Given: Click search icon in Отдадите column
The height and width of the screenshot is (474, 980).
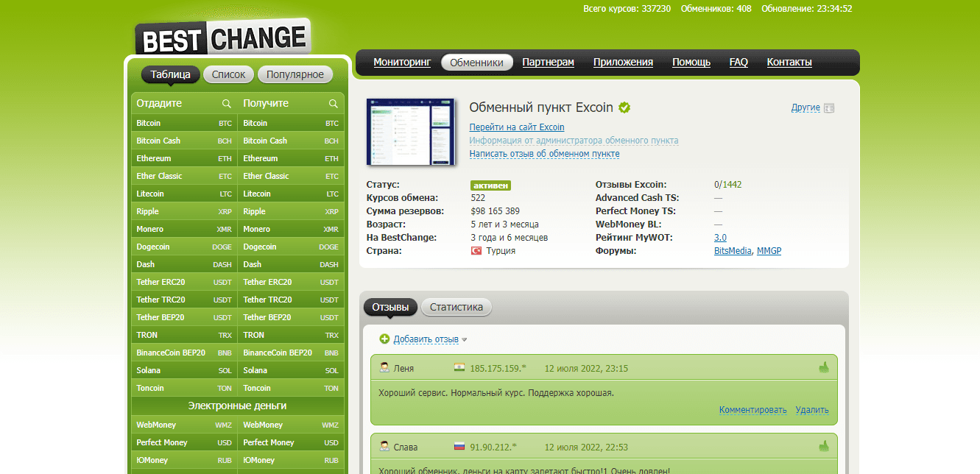Looking at the screenshot, I should click(227, 104).
